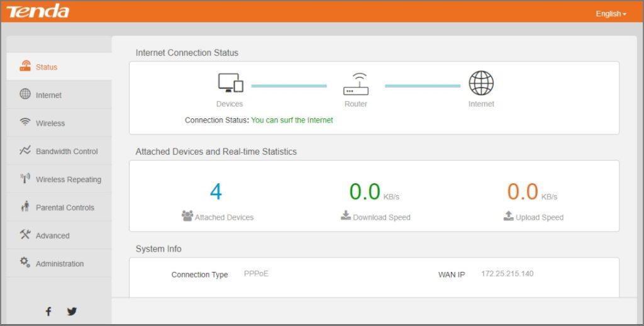Click the Download Speed label
644x326 pixels.
(382, 218)
